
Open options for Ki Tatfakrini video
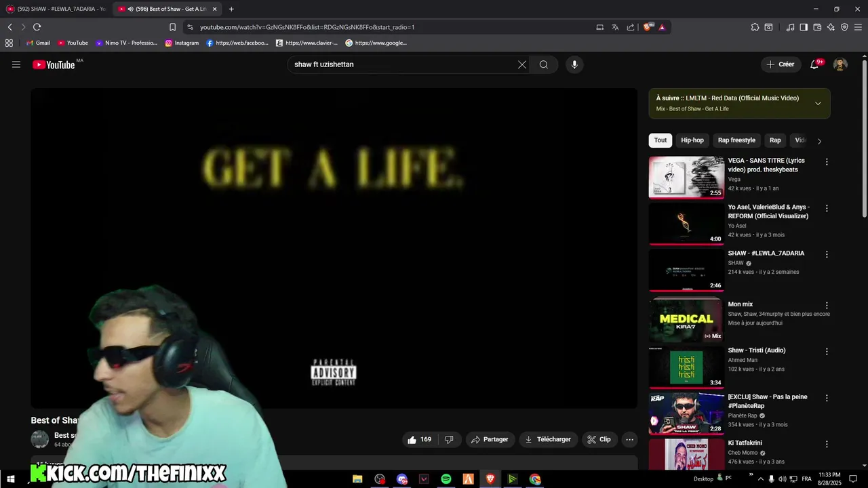point(827,444)
